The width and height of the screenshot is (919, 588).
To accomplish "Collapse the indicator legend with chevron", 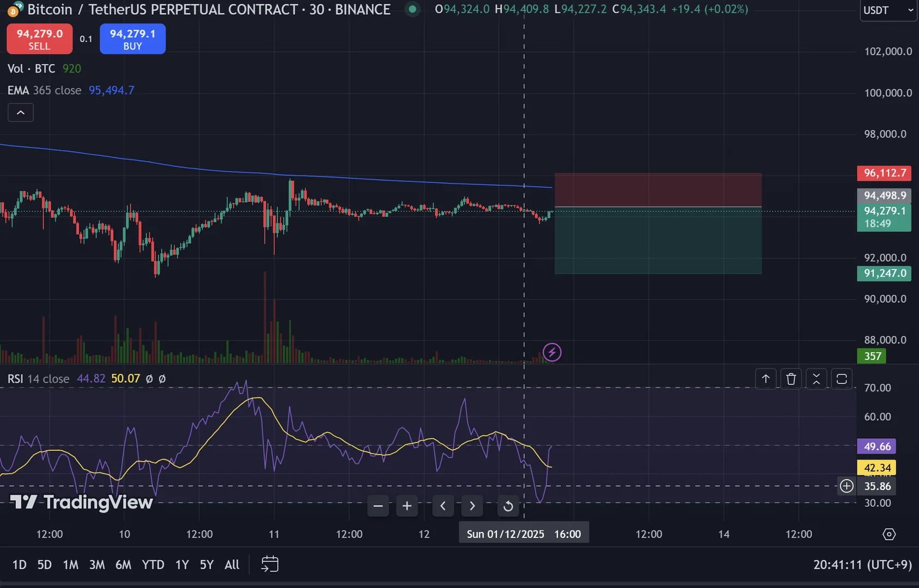I will (21, 113).
